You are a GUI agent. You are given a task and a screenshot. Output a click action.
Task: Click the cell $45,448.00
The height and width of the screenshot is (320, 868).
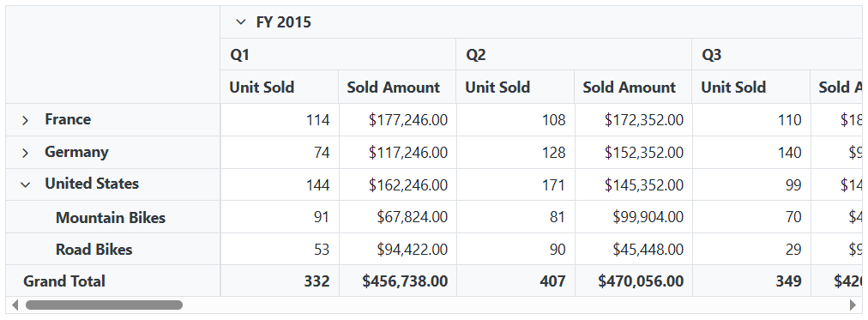633,249
